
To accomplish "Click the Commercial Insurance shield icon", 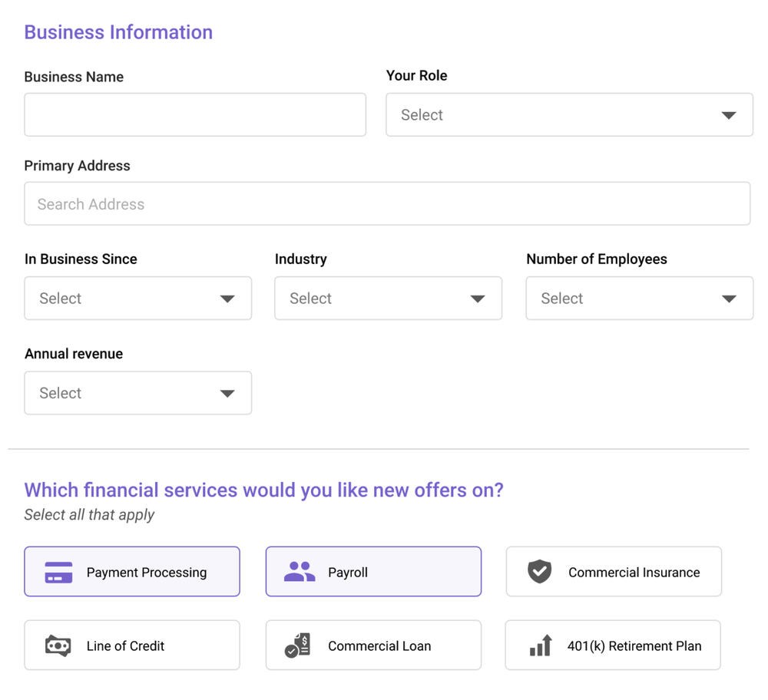I will [539, 571].
